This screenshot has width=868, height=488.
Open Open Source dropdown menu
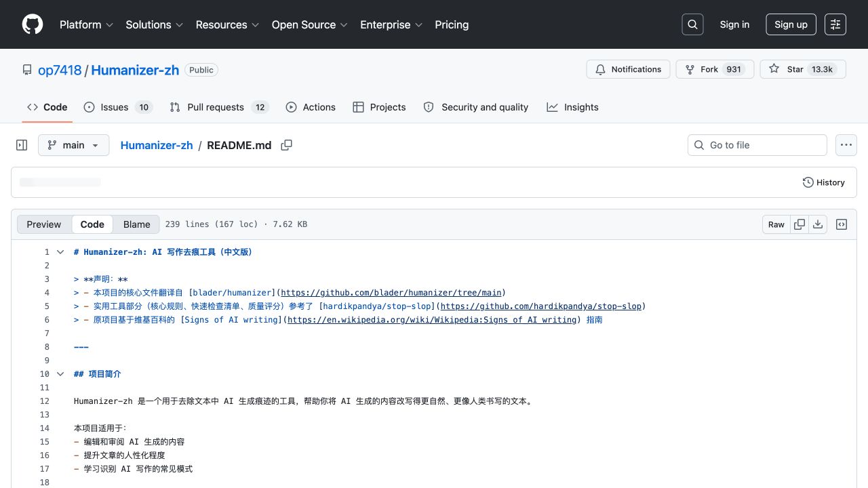309,24
